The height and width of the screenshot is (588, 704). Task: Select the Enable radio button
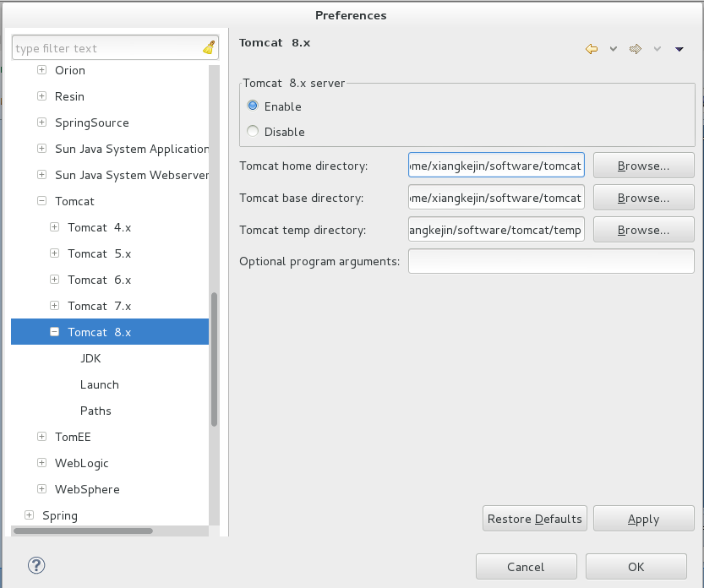coord(253,106)
